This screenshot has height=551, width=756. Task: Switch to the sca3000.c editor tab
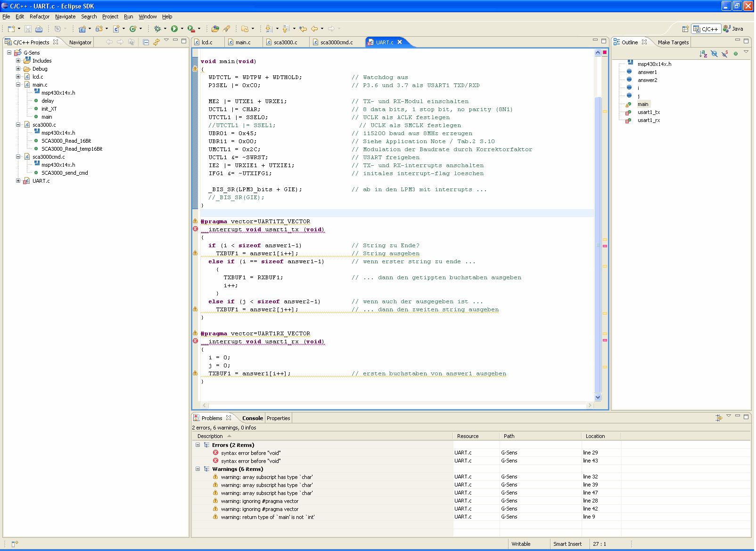(285, 42)
